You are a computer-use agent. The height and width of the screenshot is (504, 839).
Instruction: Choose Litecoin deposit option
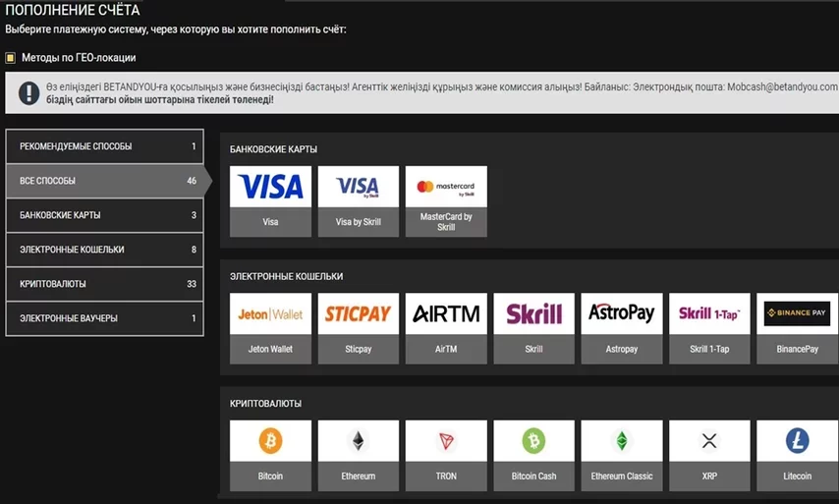click(798, 455)
